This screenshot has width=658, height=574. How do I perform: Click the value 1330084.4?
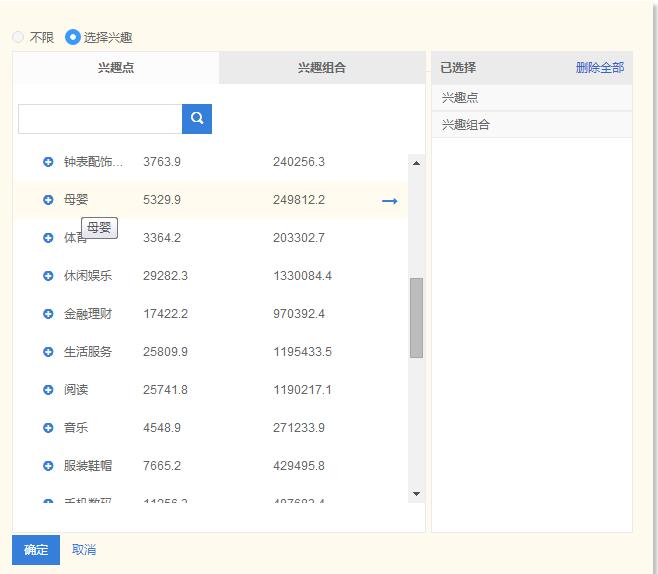point(302,276)
